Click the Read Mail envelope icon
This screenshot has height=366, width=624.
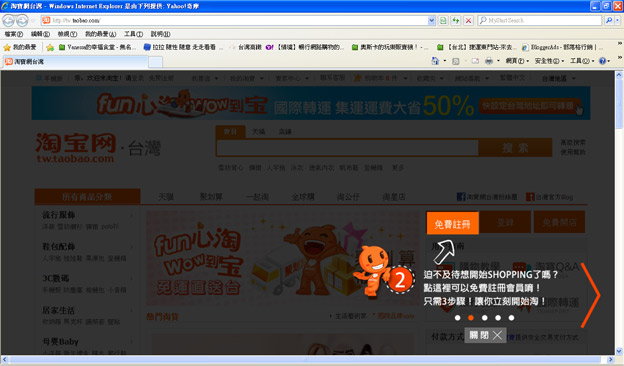475,61
